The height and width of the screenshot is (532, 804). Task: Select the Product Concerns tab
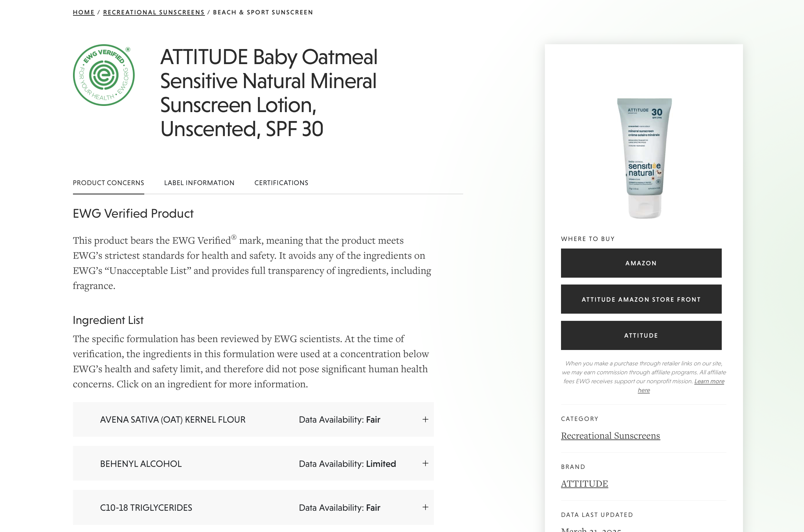tap(108, 183)
